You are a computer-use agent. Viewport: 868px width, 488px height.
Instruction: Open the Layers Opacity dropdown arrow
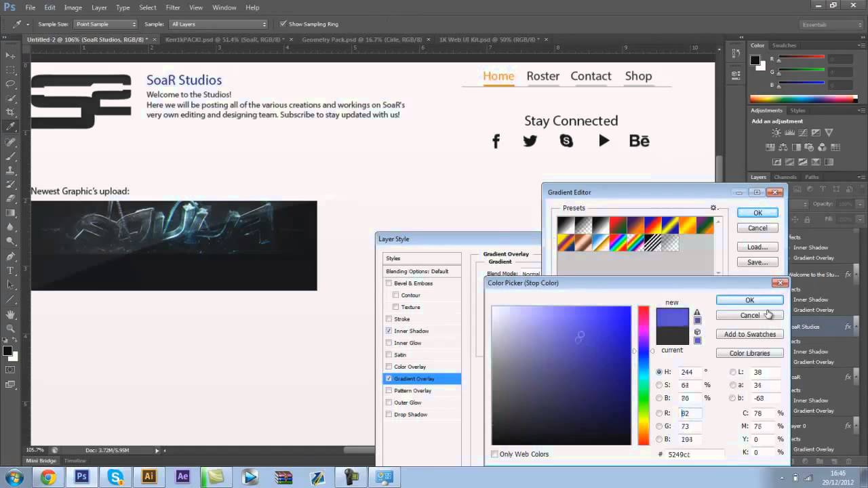(859, 204)
